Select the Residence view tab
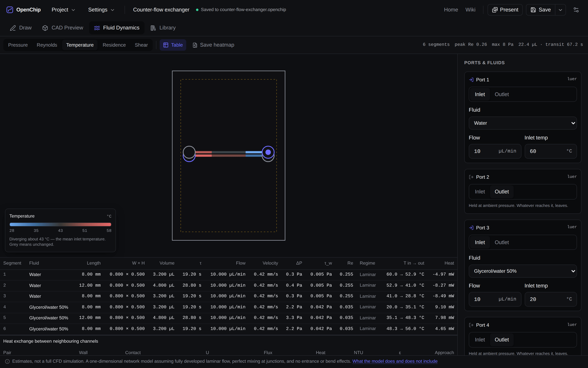Screen dimensions: 588x368 point(114,45)
